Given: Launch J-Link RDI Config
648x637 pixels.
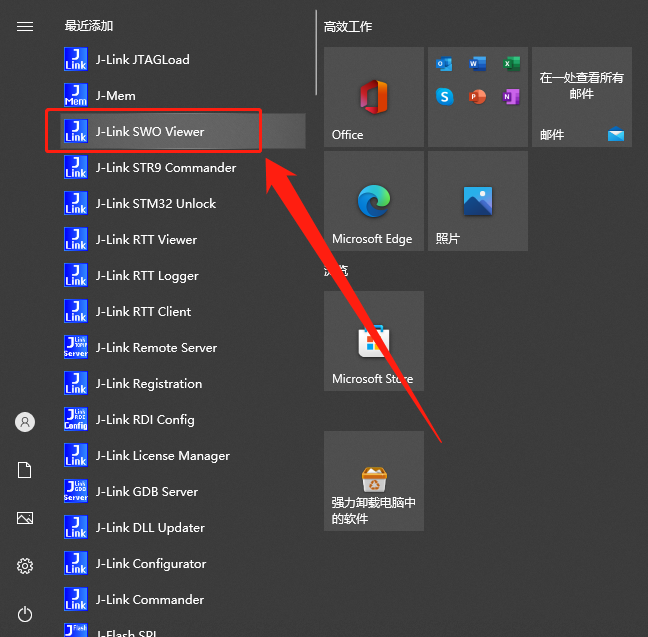Looking at the screenshot, I should point(183,419).
